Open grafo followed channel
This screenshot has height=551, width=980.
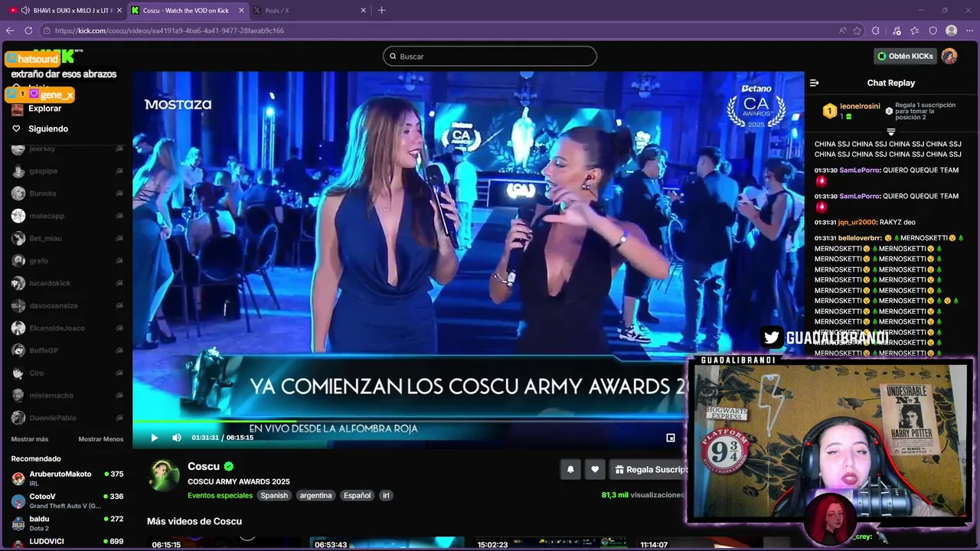pos(67,261)
